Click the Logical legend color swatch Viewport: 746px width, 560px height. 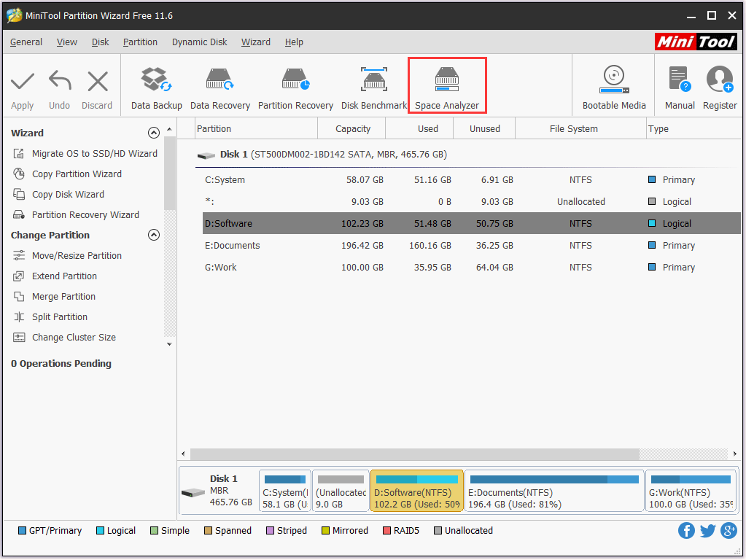click(100, 531)
